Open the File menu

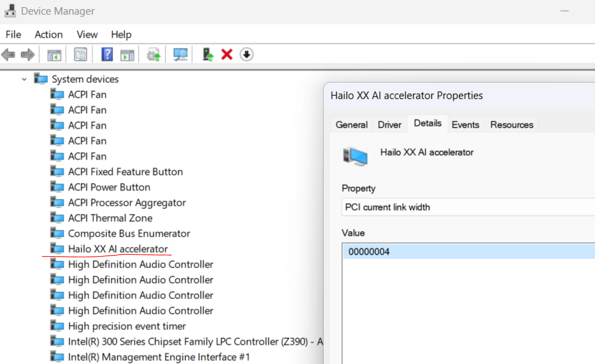click(x=13, y=34)
